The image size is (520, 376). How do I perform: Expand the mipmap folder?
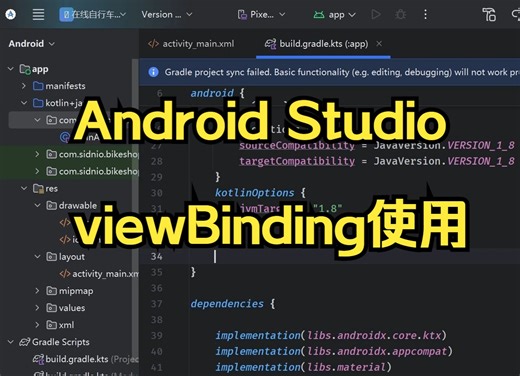[37, 291]
